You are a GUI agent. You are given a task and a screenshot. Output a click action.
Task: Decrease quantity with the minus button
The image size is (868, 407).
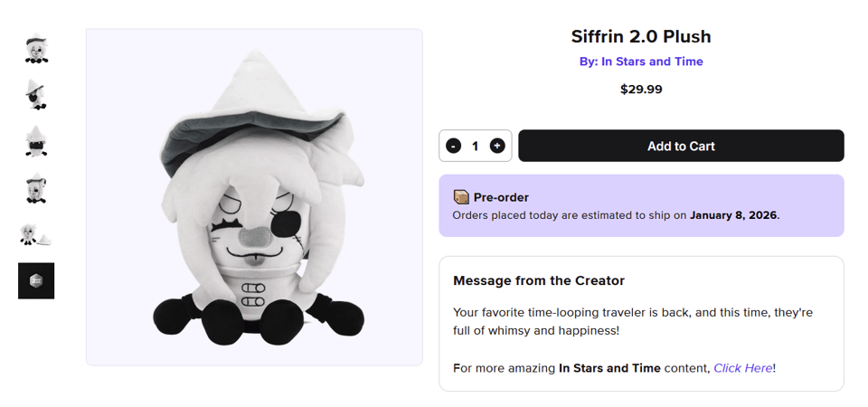454,146
